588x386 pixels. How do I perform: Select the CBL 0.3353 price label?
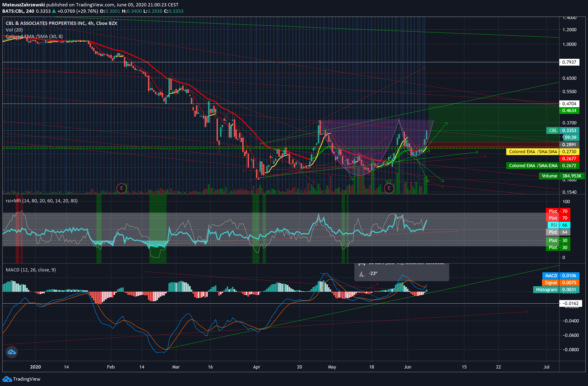[563, 130]
